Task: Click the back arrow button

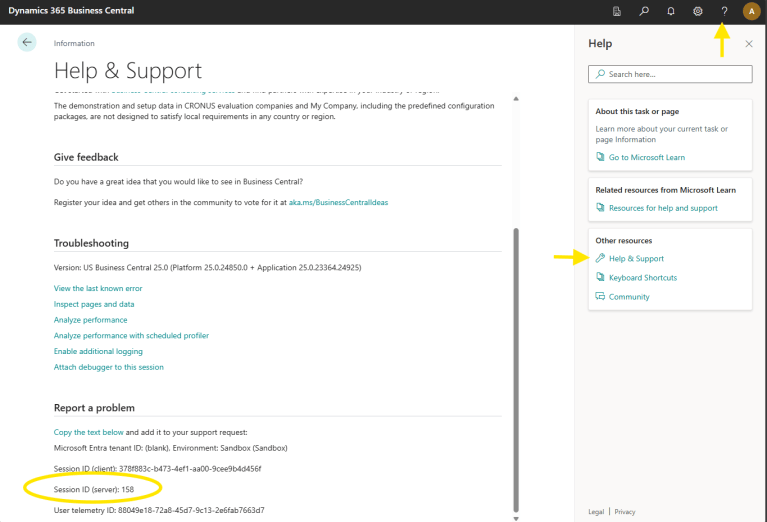Action: 27,42
